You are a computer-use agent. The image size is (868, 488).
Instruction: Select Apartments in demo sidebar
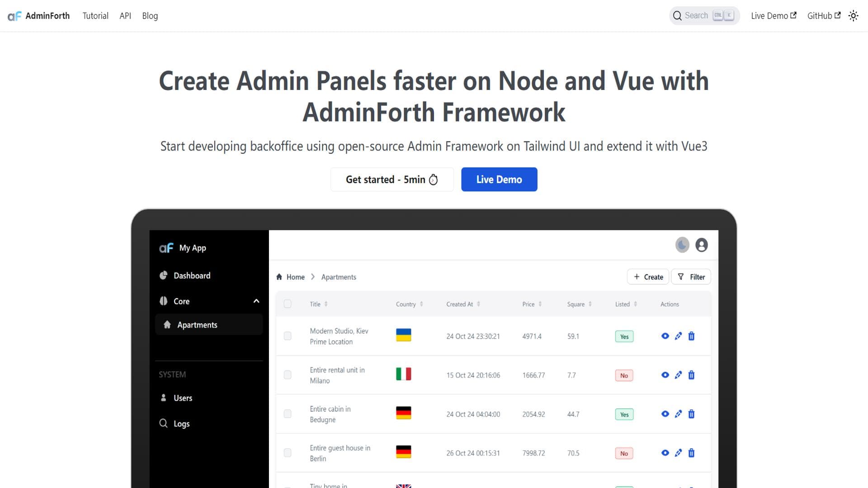click(208, 325)
